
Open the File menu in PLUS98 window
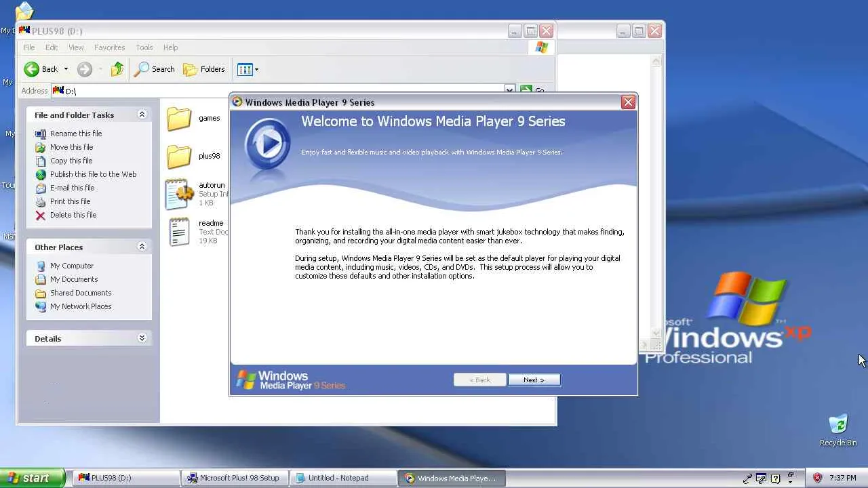point(29,47)
